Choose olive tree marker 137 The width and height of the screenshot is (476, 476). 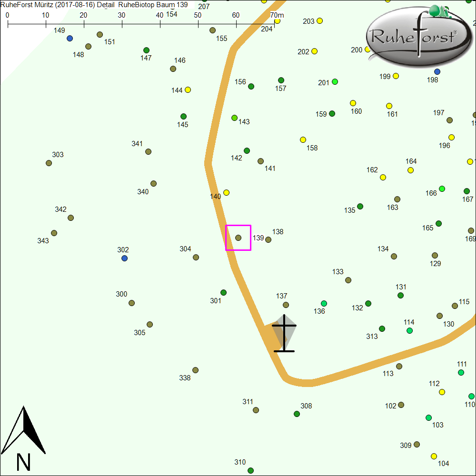click(x=286, y=305)
